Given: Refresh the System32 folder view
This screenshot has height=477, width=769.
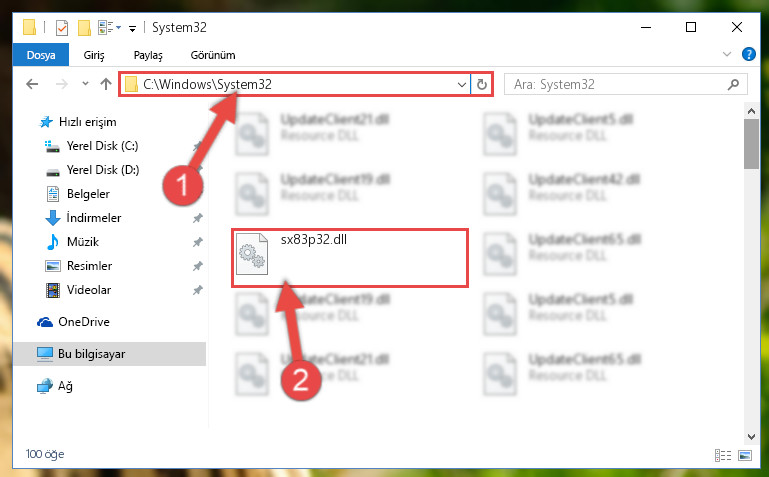Looking at the screenshot, I should (482, 84).
